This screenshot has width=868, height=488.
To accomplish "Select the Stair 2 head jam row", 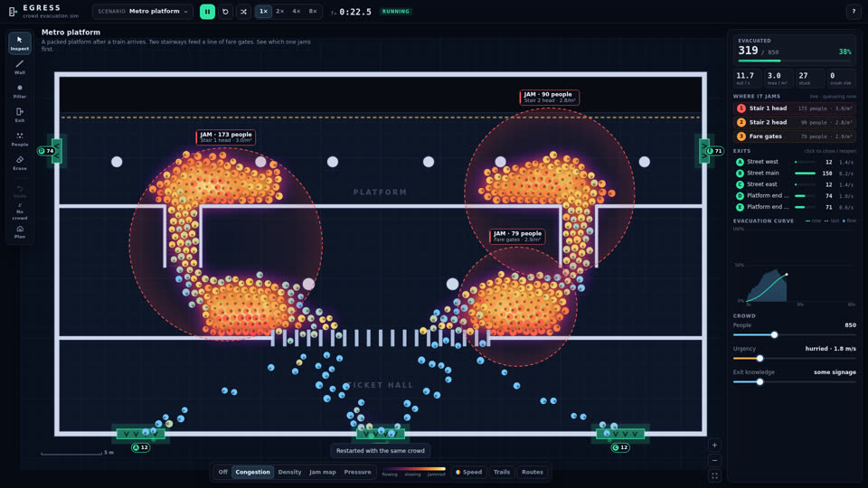I will pyautogui.click(x=795, y=122).
